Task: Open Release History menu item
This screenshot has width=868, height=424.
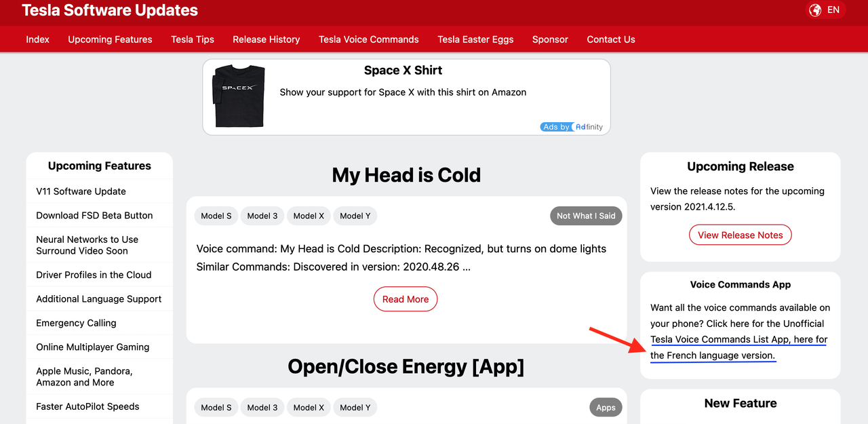Action: (267, 39)
